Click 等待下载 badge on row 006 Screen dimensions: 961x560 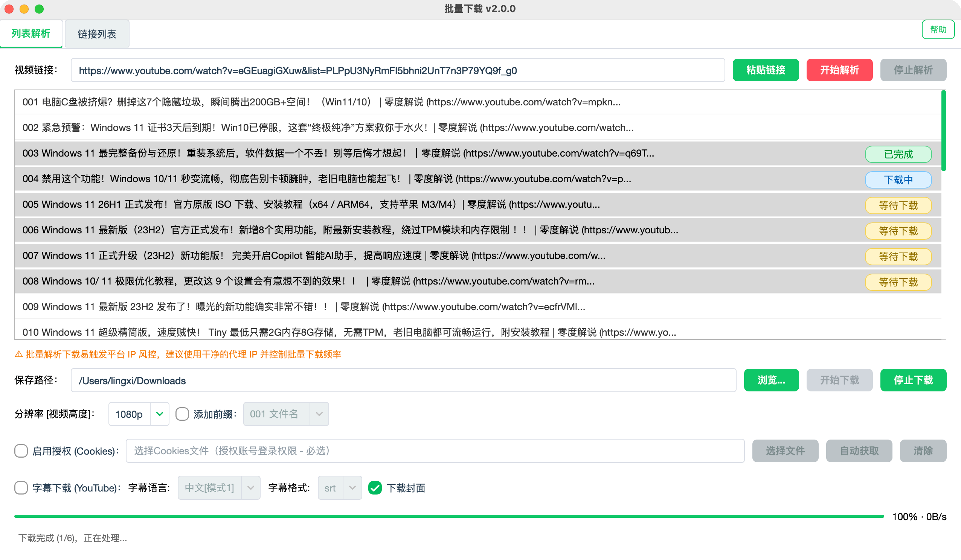click(x=898, y=231)
